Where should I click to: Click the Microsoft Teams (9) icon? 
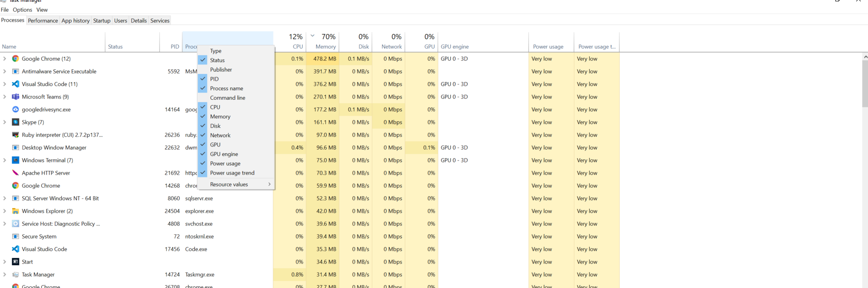click(x=15, y=97)
